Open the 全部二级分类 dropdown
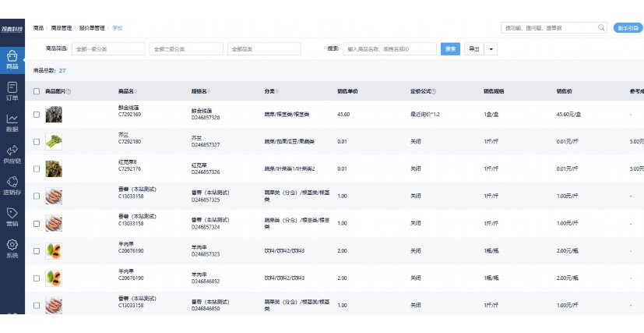The width and height of the screenshot is (644, 333). click(x=185, y=49)
